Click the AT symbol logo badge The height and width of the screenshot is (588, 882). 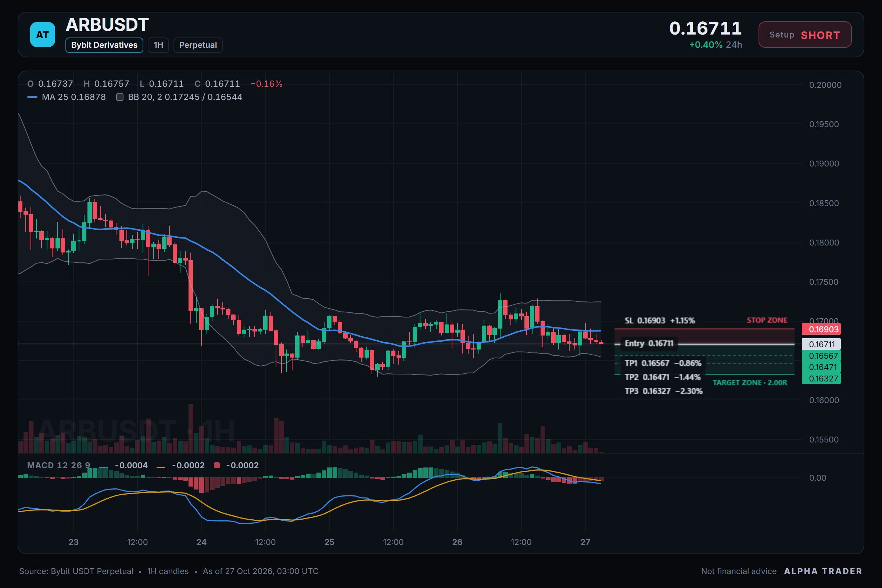click(x=42, y=35)
